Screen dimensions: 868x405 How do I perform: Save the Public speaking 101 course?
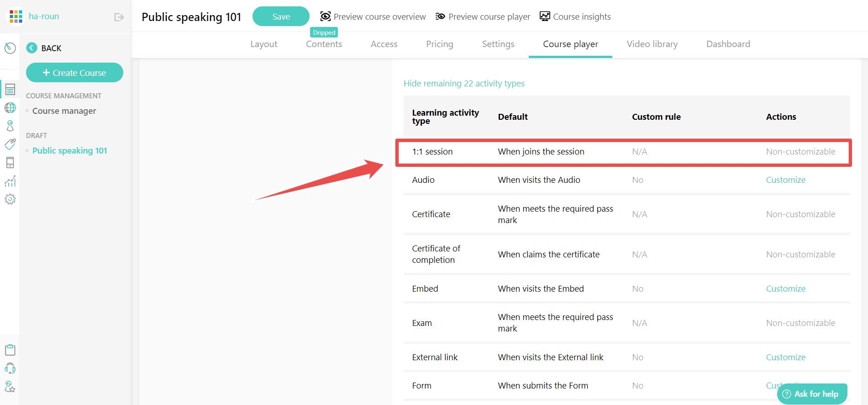pos(281,16)
